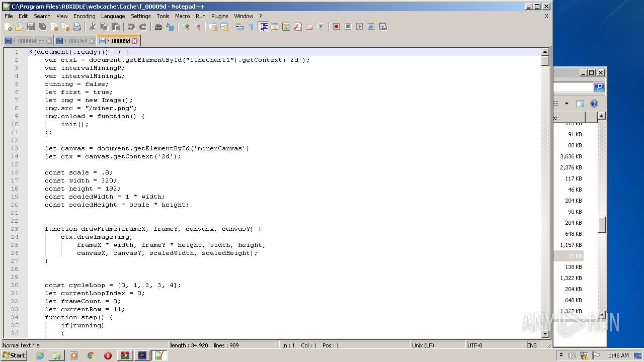
Task: Open the Encoding menu
Action: point(84,16)
